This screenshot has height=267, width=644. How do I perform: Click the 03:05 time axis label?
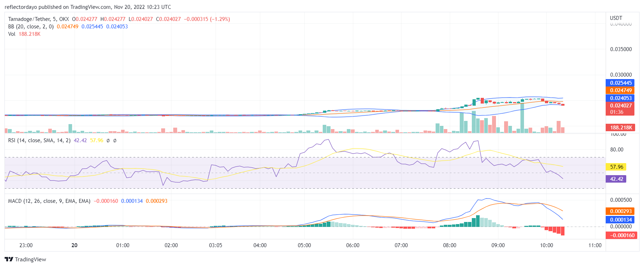(x=215, y=245)
